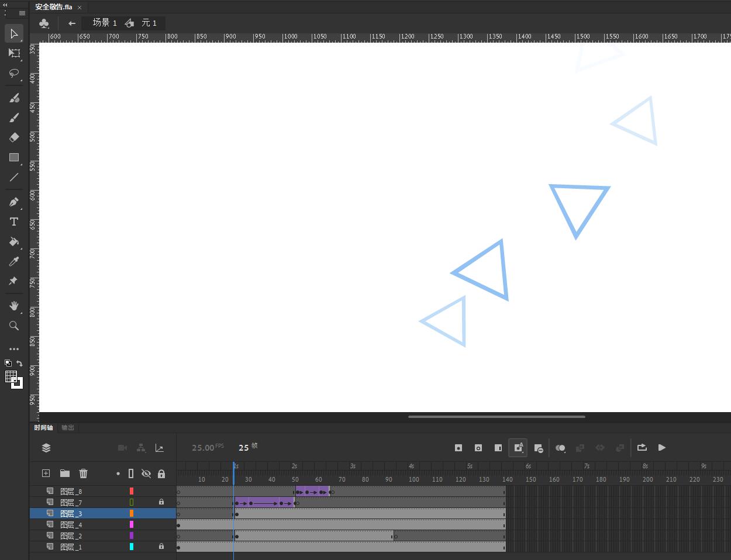
Task: Click the add camera icon
Action: pyautogui.click(x=122, y=448)
